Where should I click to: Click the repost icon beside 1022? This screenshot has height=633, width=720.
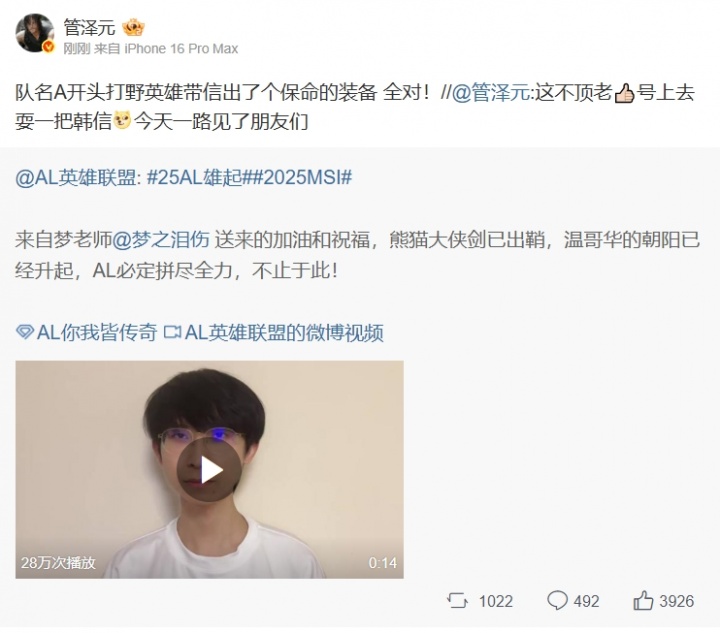point(457,600)
